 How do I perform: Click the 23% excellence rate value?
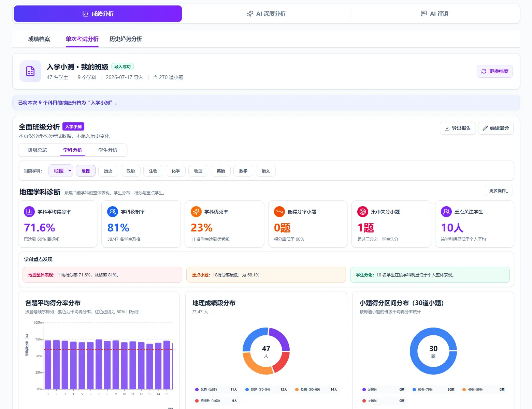[x=202, y=228]
